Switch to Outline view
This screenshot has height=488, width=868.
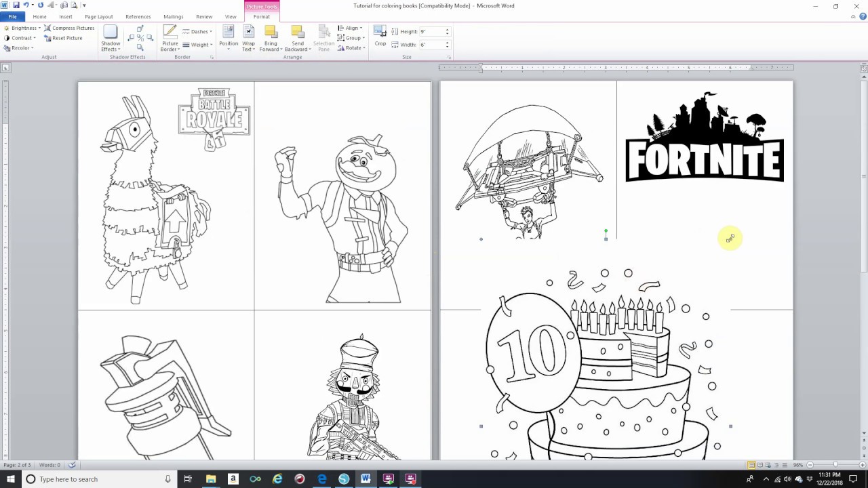777,465
